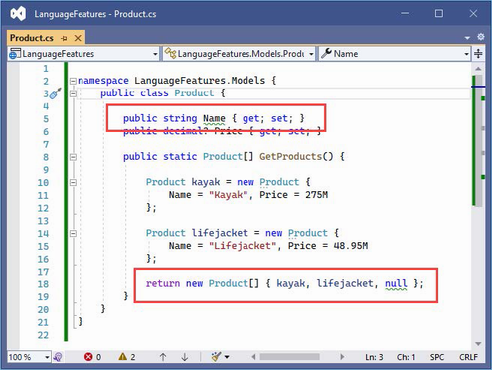Maximize the LanguageFeatures window
Viewport: 492px width, 370px height.
pyautogui.click(x=439, y=14)
